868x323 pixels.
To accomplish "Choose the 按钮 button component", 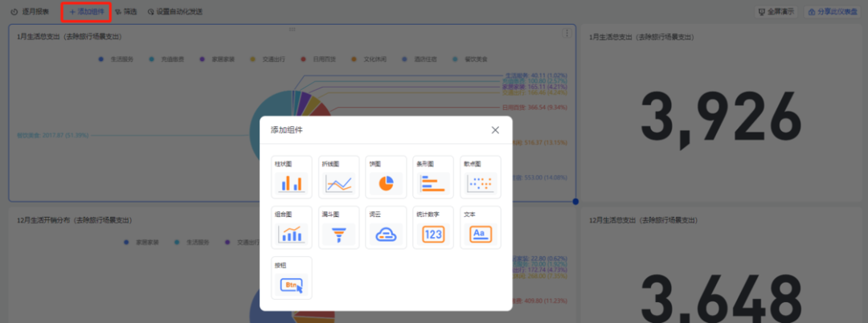I will click(x=291, y=278).
